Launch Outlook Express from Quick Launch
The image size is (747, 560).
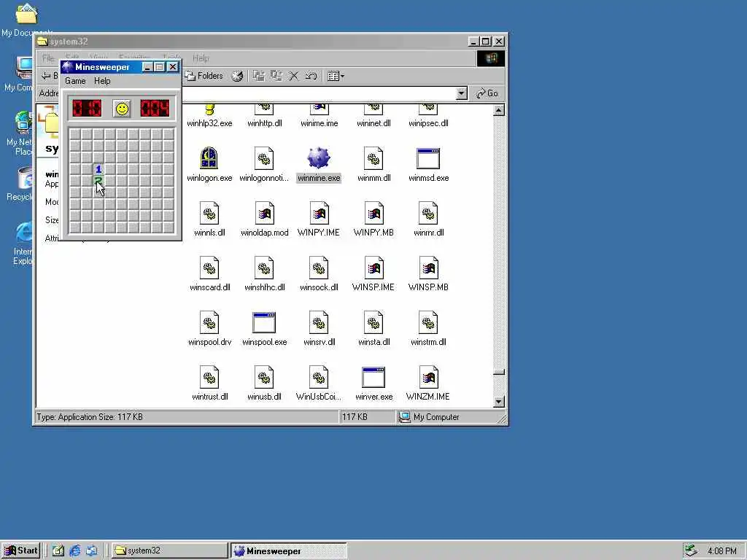(91, 551)
